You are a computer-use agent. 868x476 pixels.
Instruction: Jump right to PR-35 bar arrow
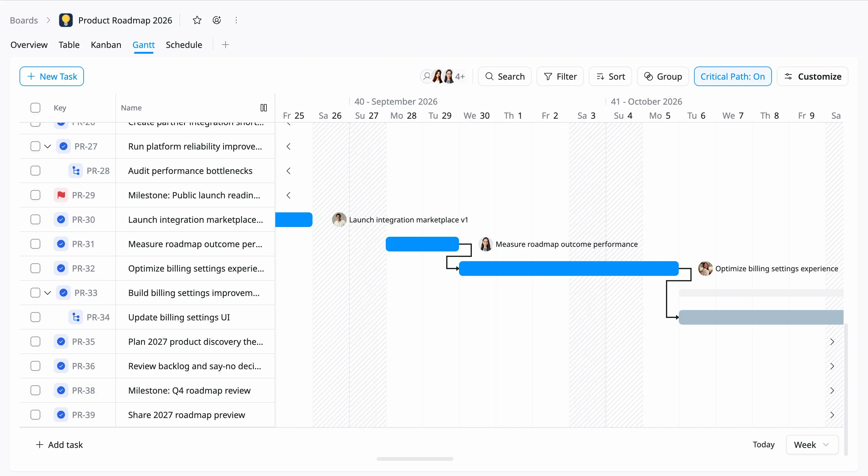pyautogui.click(x=832, y=341)
